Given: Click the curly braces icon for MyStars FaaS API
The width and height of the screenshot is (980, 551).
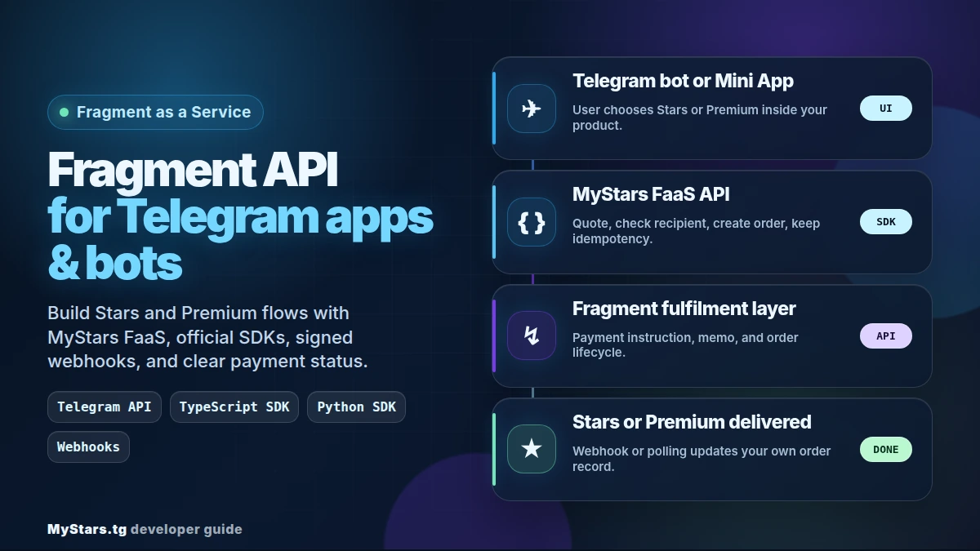Looking at the screenshot, I should [532, 222].
